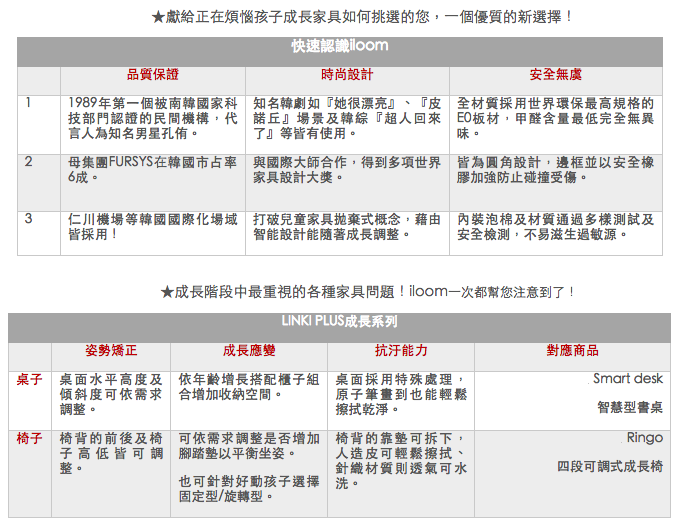Click the text 可依需求調整是否增加腳踏墊
681x527 pixels.
pos(249,446)
